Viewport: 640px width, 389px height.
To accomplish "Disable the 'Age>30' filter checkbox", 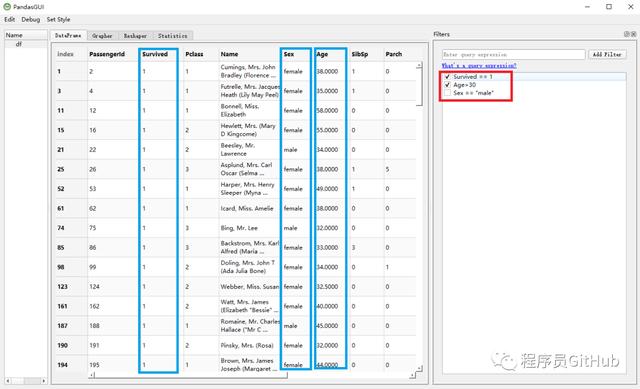I will (447, 85).
